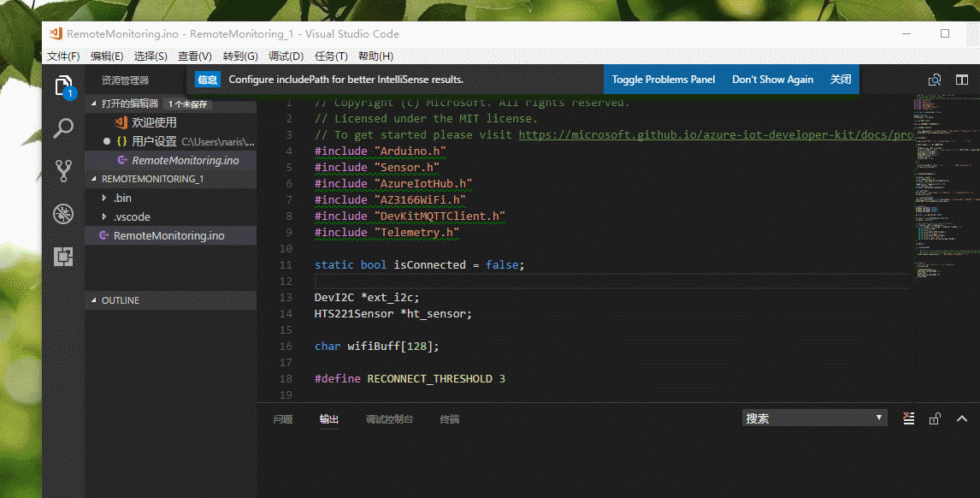Click Don't Show Again in the notification
The width and height of the screenshot is (980, 498).
coord(772,79)
